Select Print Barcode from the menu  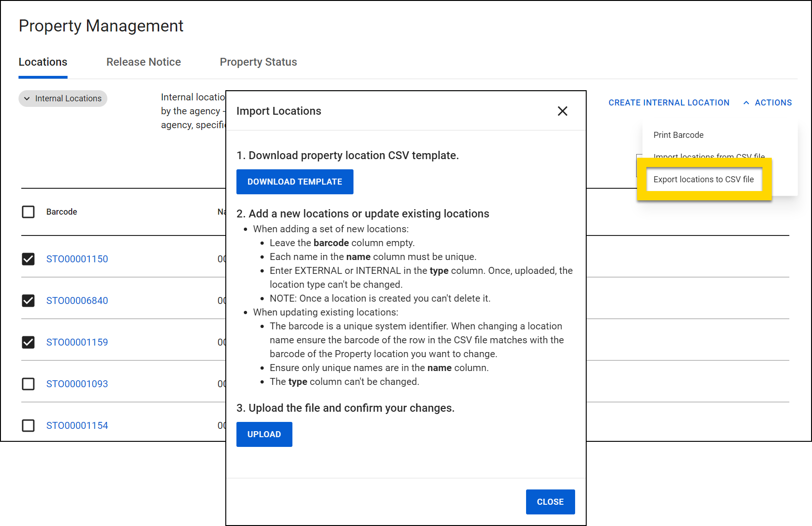[678, 135]
